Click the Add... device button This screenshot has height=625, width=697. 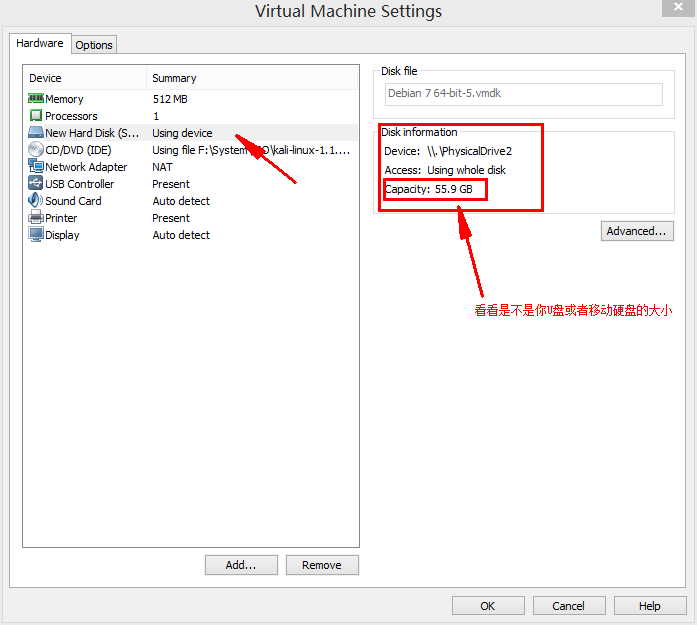point(241,565)
